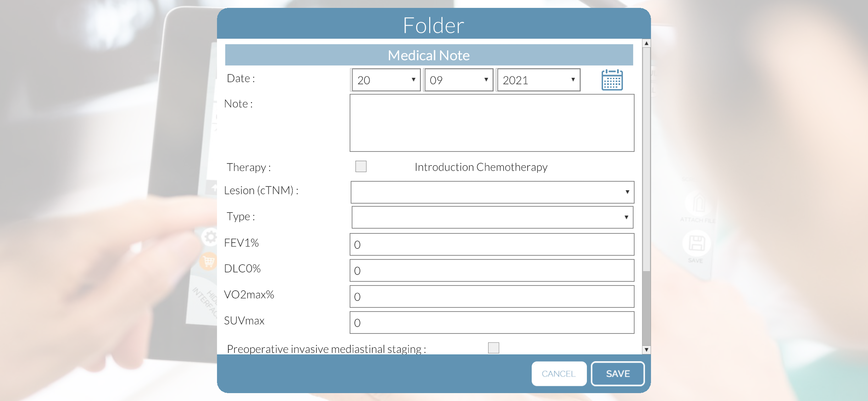The height and width of the screenshot is (401, 868).
Task: Click the faded Save icon in background window
Action: (x=696, y=243)
